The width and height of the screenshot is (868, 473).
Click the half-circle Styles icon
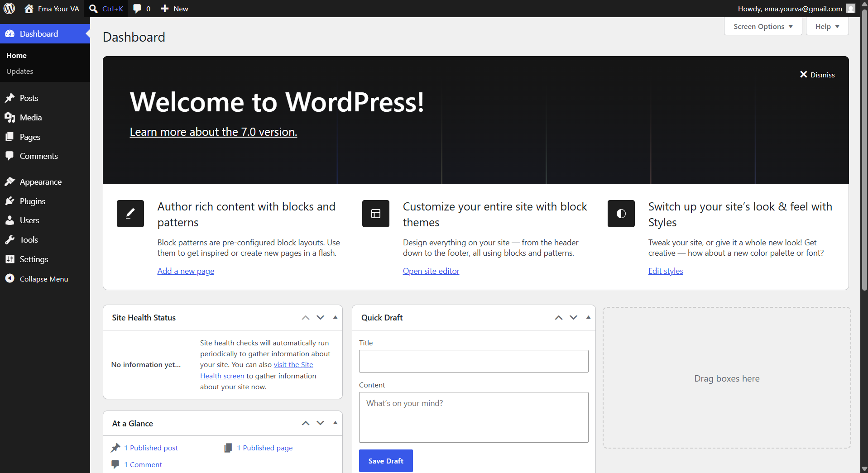(621, 214)
